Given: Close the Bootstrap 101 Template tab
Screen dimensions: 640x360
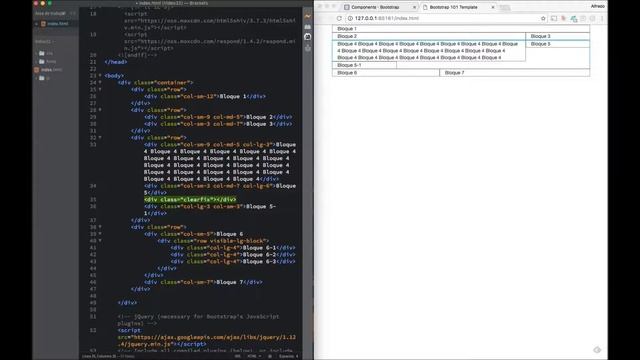Looking at the screenshot, I should coord(493,7).
